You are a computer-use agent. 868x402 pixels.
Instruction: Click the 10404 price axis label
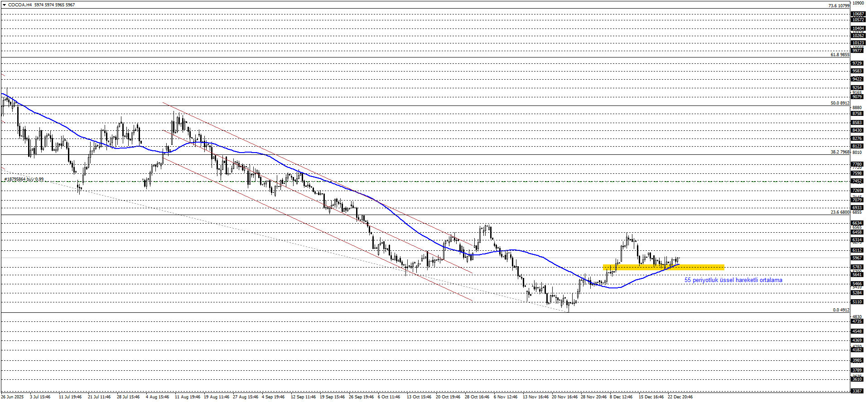pyautogui.click(x=858, y=29)
